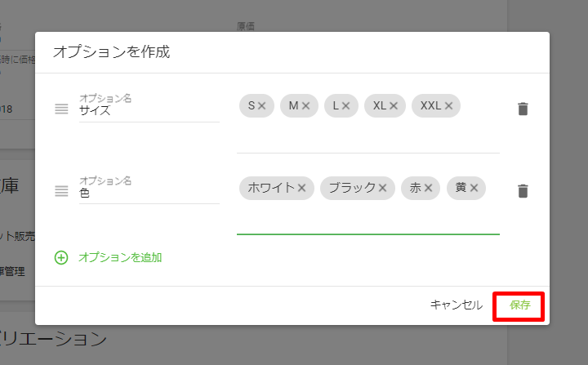The width and height of the screenshot is (588, 365).
Task: Edit the 色 option name field
Action: (x=149, y=194)
